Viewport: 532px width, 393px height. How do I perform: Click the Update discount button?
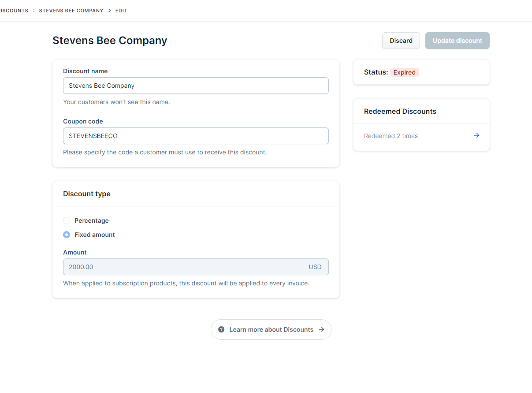457,41
